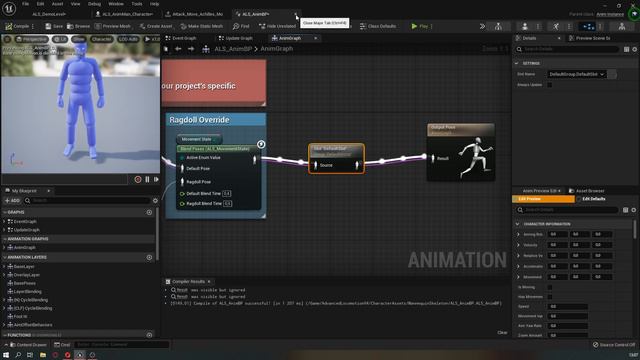Open the Edit menu
This screenshot has width=640, height=360.
tap(40, 4)
